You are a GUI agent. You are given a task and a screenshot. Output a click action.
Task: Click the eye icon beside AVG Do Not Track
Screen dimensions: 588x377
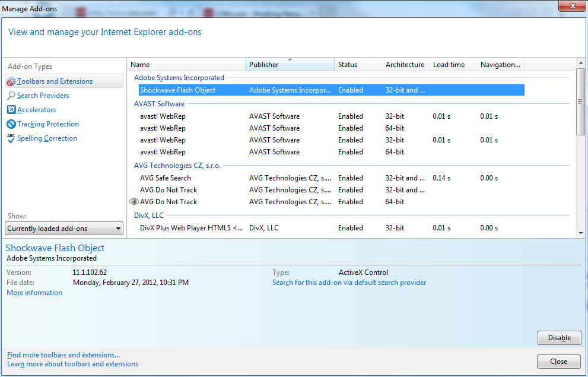[x=134, y=202]
